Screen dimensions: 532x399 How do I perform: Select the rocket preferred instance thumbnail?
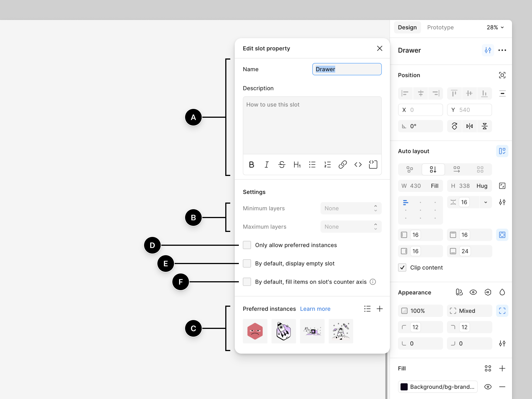point(284,331)
